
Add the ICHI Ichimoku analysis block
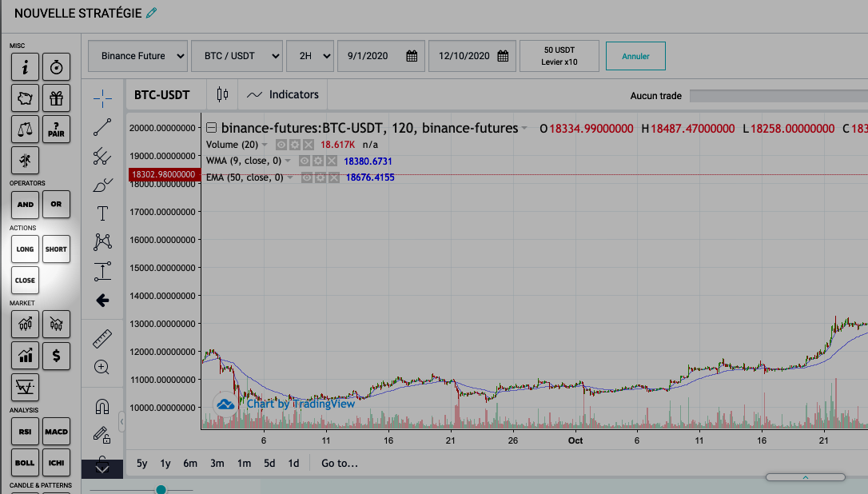click(x=57, y=463)
